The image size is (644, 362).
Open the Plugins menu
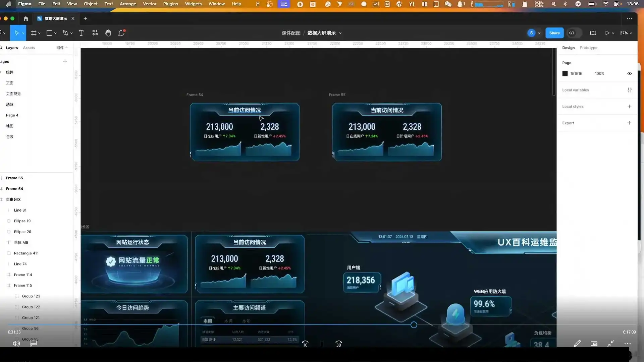(x=170, y=4)
